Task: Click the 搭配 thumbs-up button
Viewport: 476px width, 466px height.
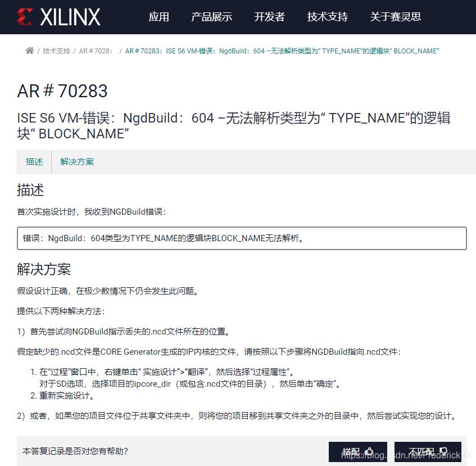Action: point(357,452)
